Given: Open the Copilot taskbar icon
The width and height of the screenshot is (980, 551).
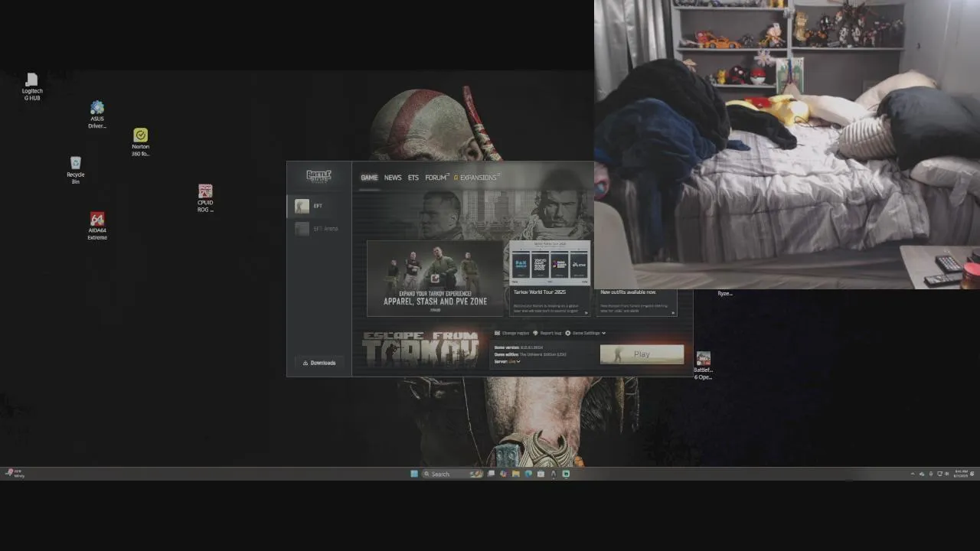Looking at the screenshot, I should pyautogui.click(x=504, y=474).
